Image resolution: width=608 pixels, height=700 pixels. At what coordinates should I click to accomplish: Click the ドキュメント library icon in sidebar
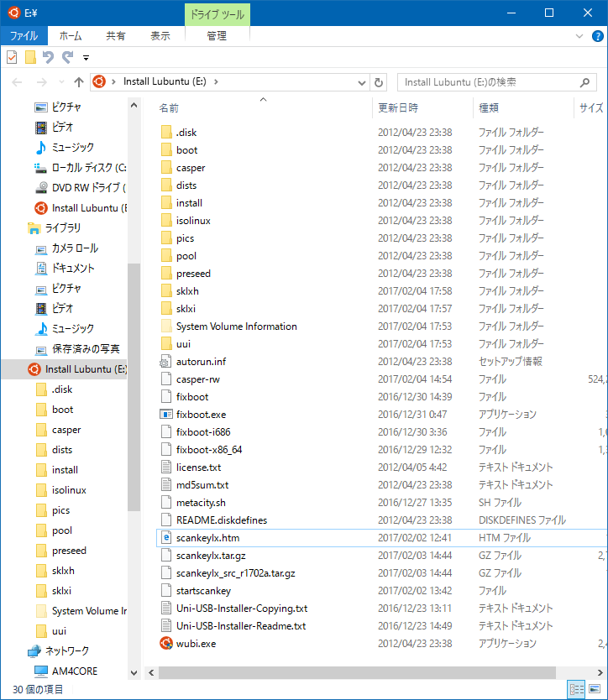(x=41, y=268)
